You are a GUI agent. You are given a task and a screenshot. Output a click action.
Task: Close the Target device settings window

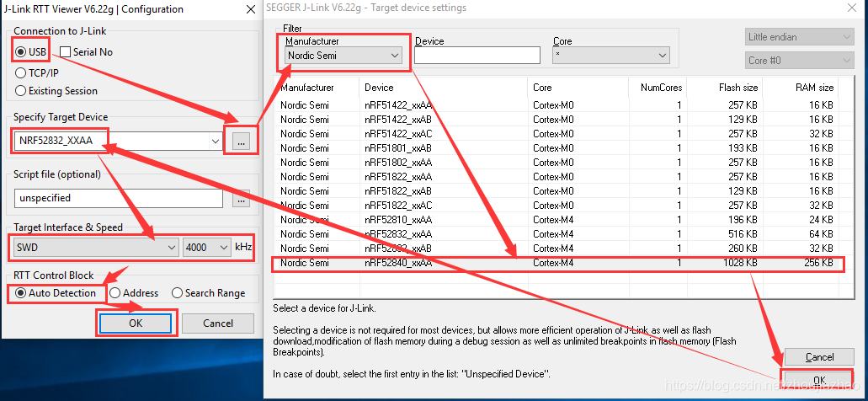point(851,8)
